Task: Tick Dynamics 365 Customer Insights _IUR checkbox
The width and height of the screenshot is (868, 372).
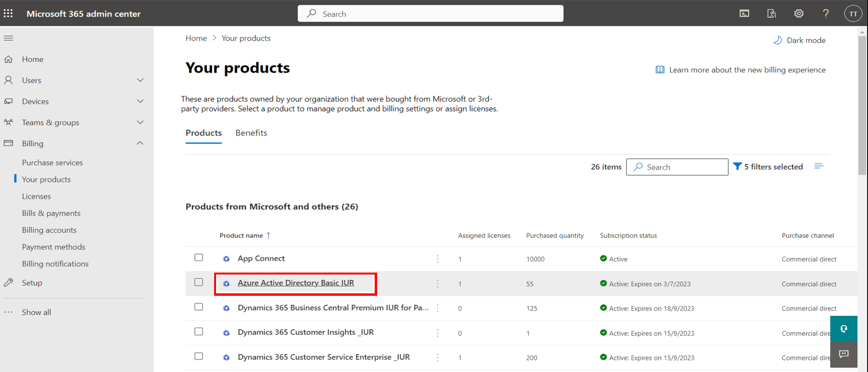Action: tap(199, 331)
